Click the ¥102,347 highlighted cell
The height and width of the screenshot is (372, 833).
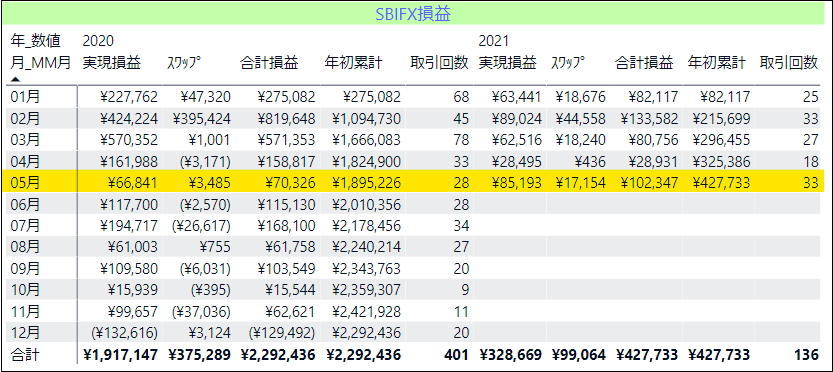point(649,183)
